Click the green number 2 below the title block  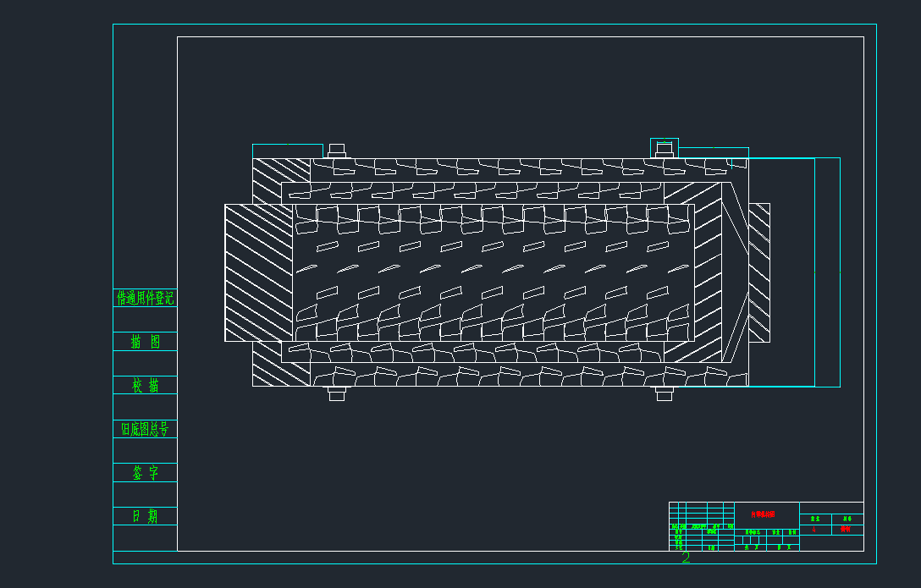[x=686, y=558]
